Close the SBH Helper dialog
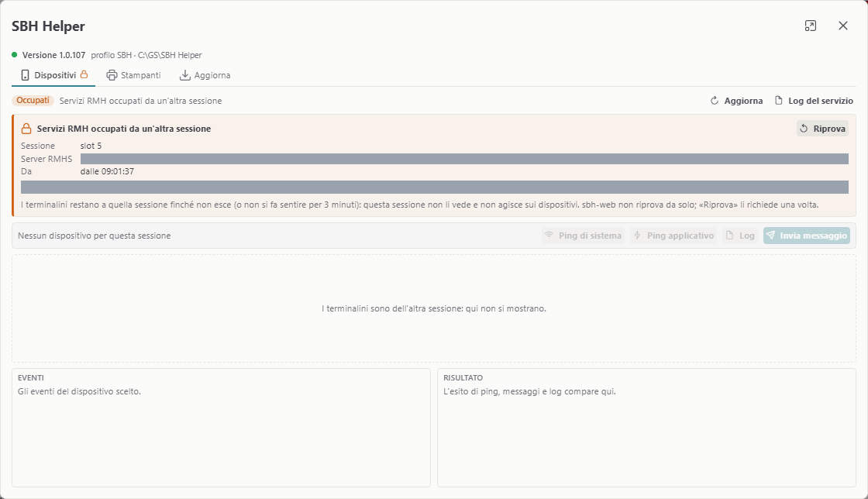Screen dimensions: 868x499 [843, 26]
